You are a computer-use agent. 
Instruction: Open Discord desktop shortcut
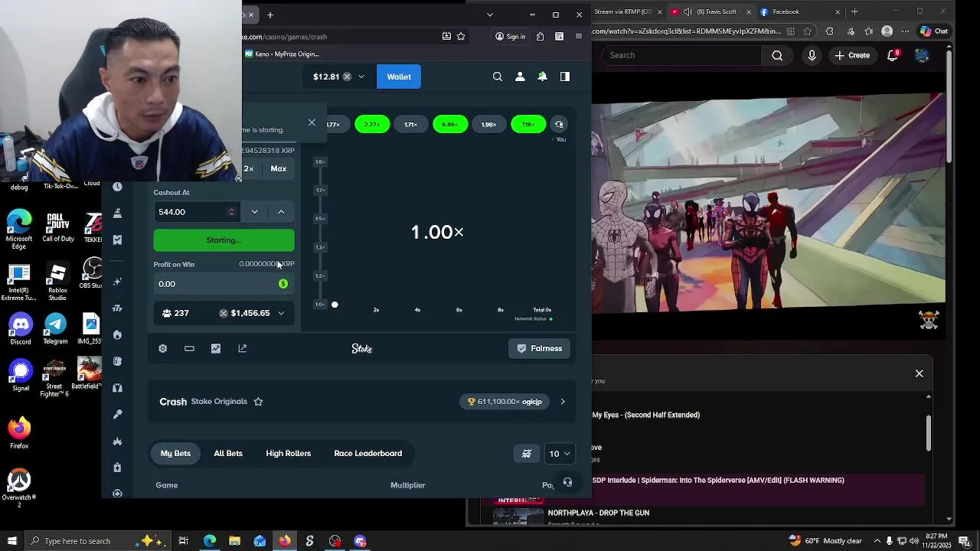click(21, 328)
